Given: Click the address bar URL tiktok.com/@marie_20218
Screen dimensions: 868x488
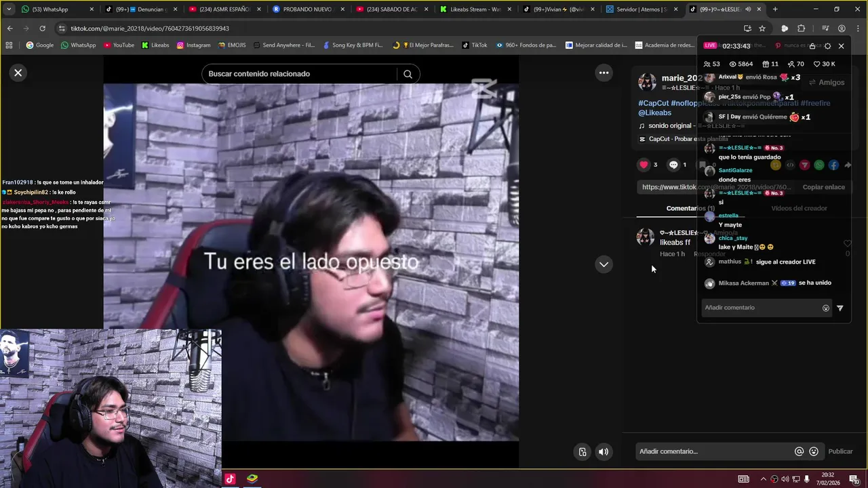Looking at the screenshot, I should tap(150, 28).
